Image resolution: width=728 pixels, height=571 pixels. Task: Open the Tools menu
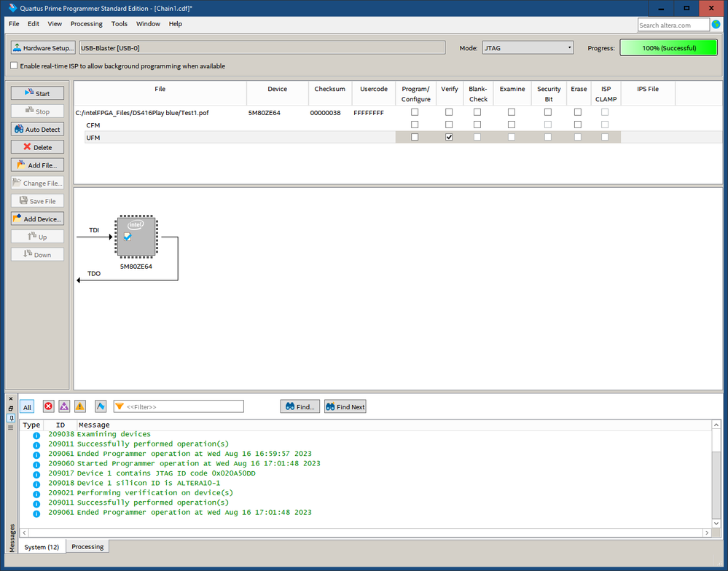click(120, 24)
